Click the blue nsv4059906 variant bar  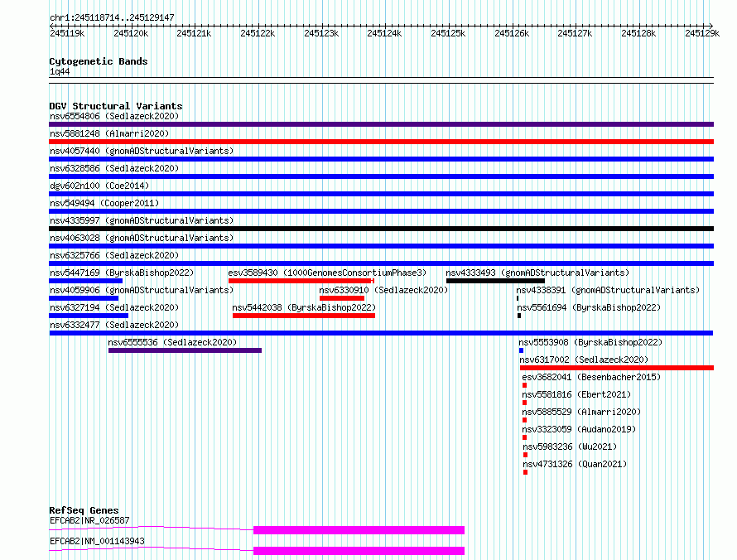pyautogui.click(x=84, y=298)
